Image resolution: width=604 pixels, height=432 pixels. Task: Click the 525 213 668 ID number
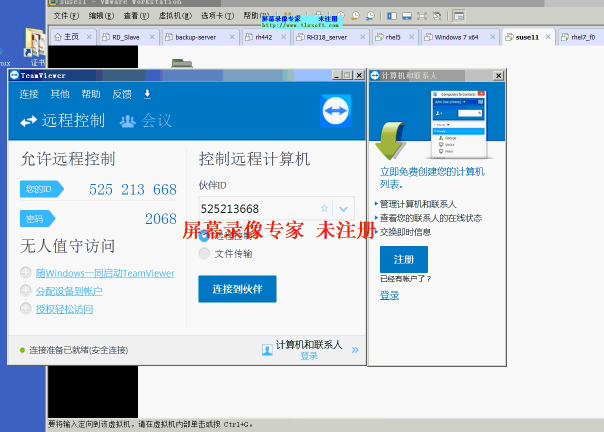tap(133, 189)
